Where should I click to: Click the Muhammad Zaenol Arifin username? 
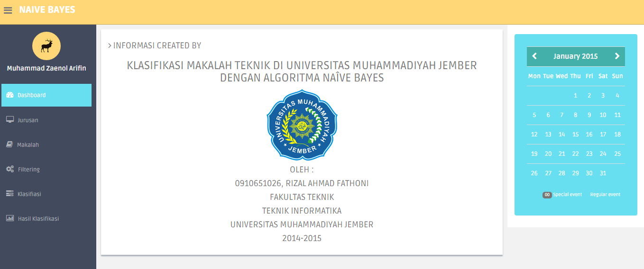click(x=46, y=68)
